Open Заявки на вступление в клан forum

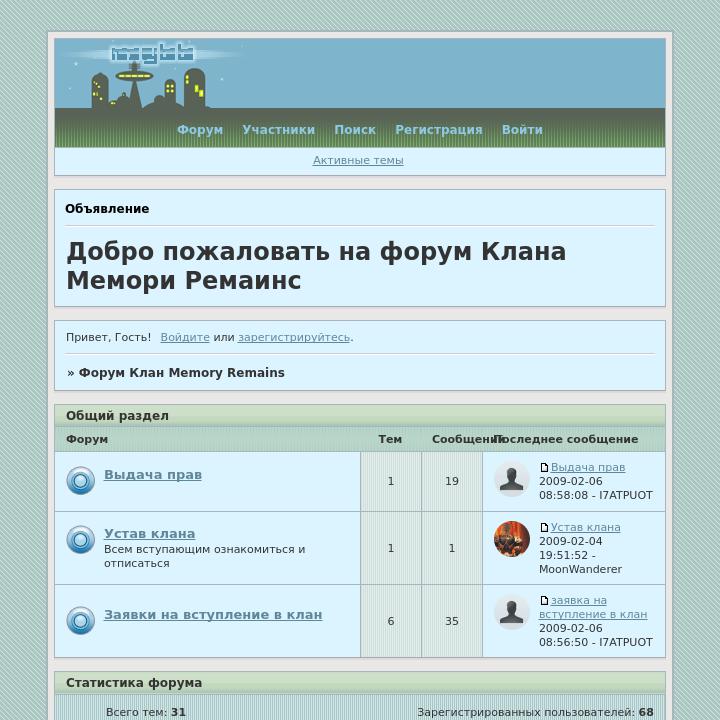[213, 614]
